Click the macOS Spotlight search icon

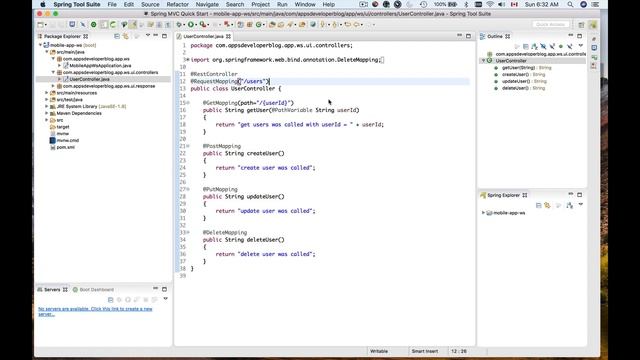coord(570,4)
